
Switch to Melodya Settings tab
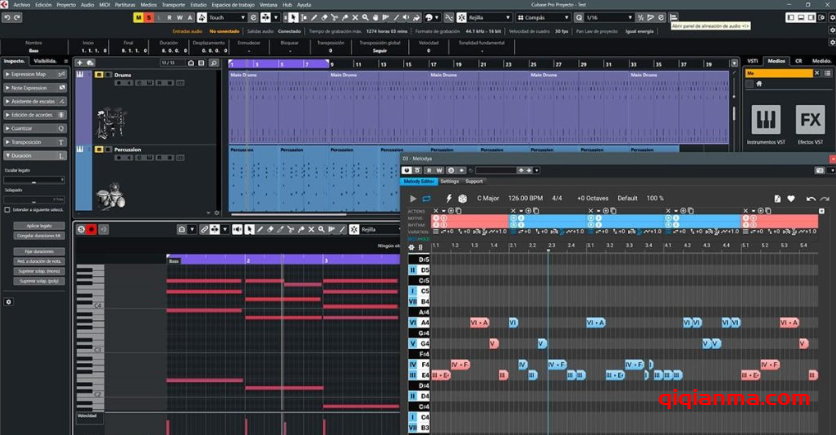point(449,181)
